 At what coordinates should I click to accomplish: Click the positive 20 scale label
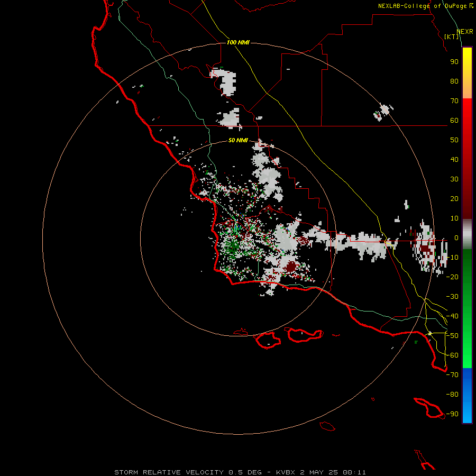pos(454,199)
